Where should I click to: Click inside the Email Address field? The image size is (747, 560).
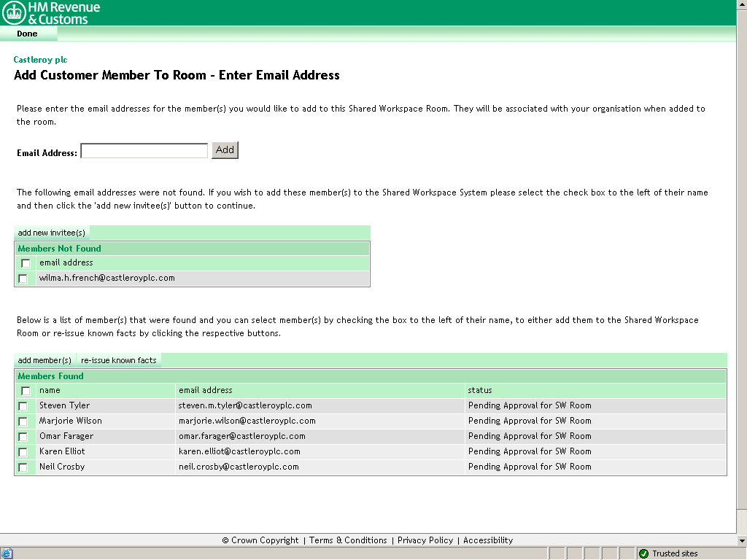click(143, 150)
